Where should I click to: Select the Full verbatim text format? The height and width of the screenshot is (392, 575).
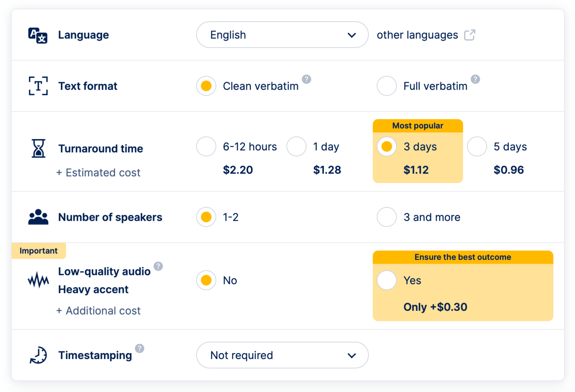point(387,86)
